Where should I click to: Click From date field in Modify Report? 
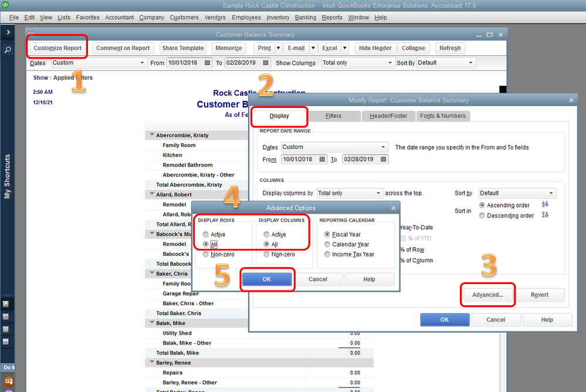(x=304, y=160)
